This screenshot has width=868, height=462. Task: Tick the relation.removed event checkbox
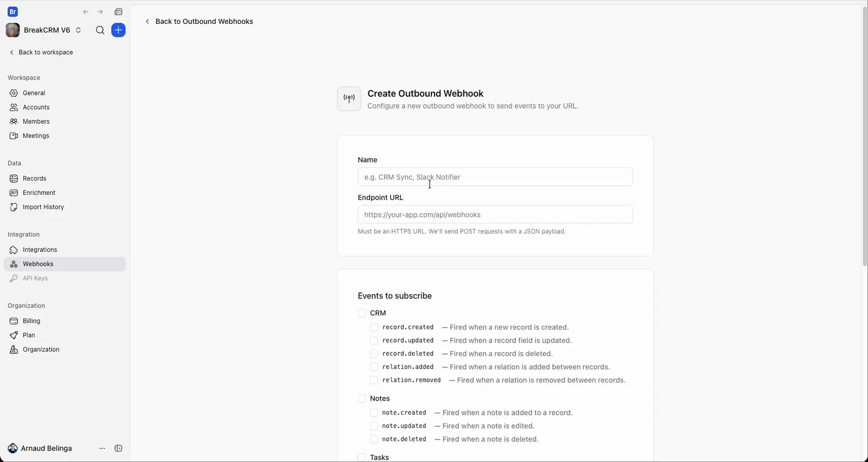click(x=374, y=380)
